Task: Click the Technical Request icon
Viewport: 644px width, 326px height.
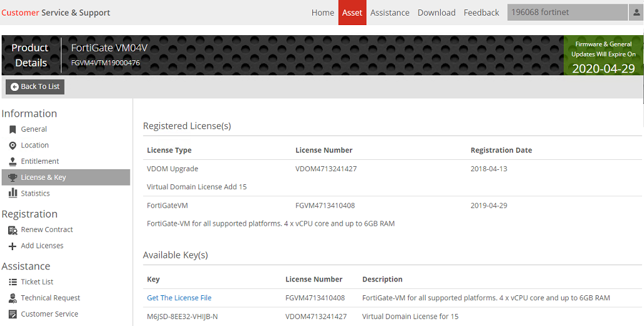Action: click(13, 298)
